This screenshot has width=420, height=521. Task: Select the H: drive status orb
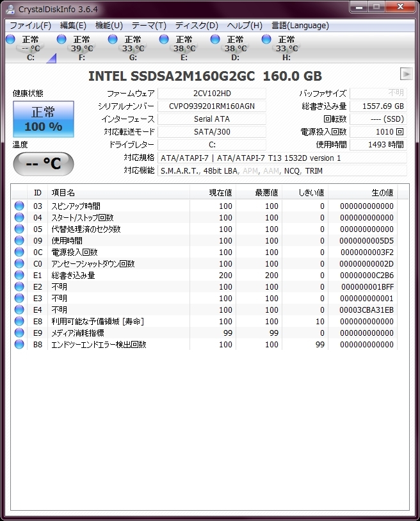tap(266, 40)
